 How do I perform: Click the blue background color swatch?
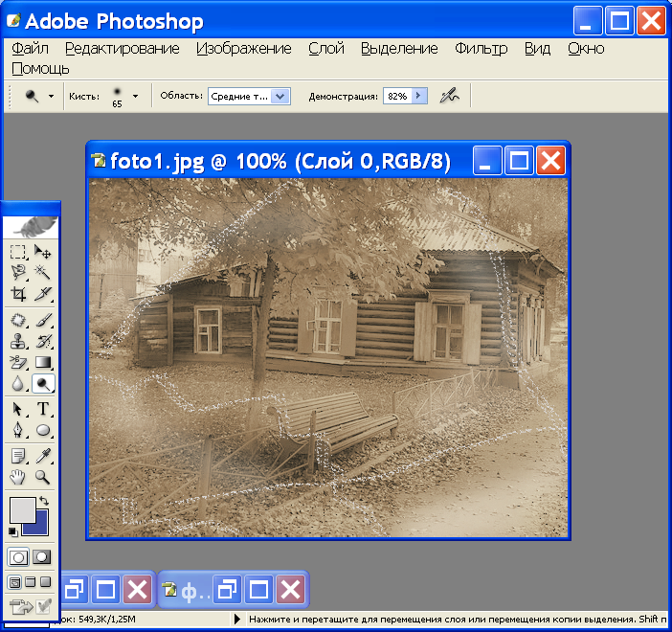point(40,528)
